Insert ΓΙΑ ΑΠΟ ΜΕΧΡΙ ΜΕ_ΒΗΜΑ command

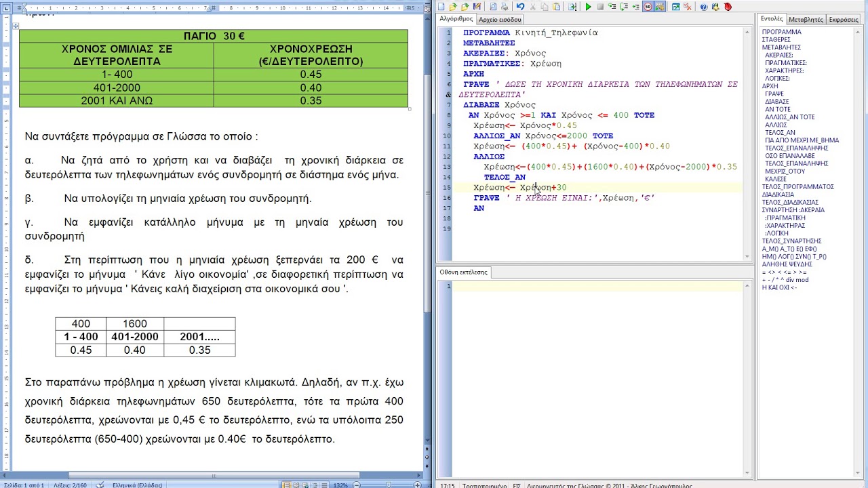coord(802,140)
